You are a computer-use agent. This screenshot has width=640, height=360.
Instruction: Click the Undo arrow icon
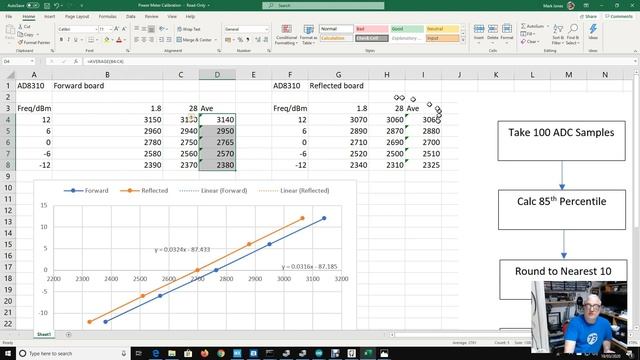coord(57,6)
